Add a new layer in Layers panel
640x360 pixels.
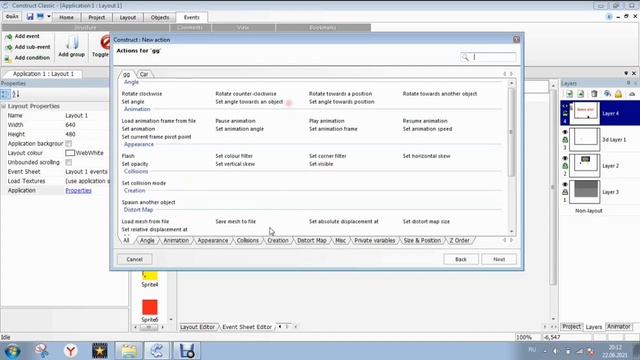point(569,94)
